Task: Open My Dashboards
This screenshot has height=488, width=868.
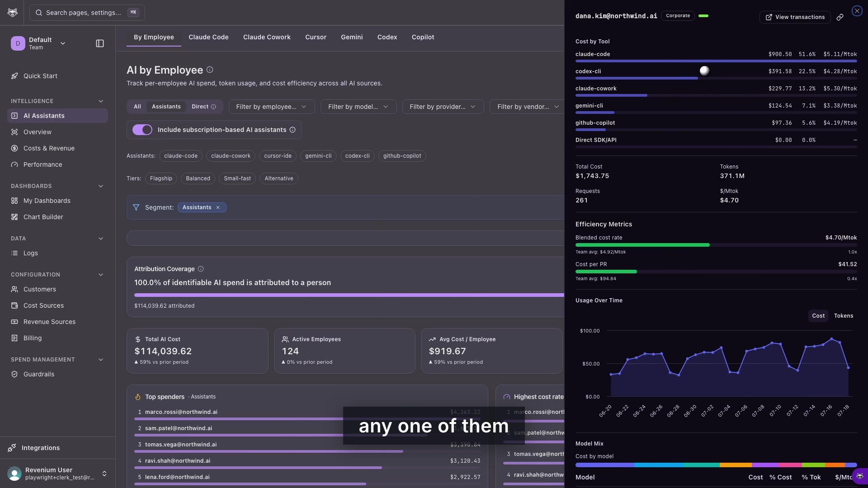Action: pos(57,201)
